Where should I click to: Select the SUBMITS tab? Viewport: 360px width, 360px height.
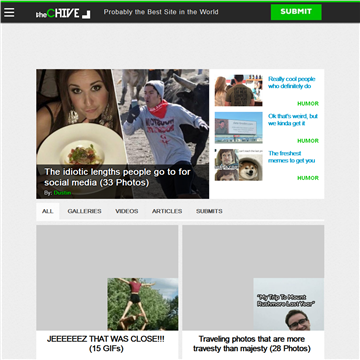coord(209,211)
